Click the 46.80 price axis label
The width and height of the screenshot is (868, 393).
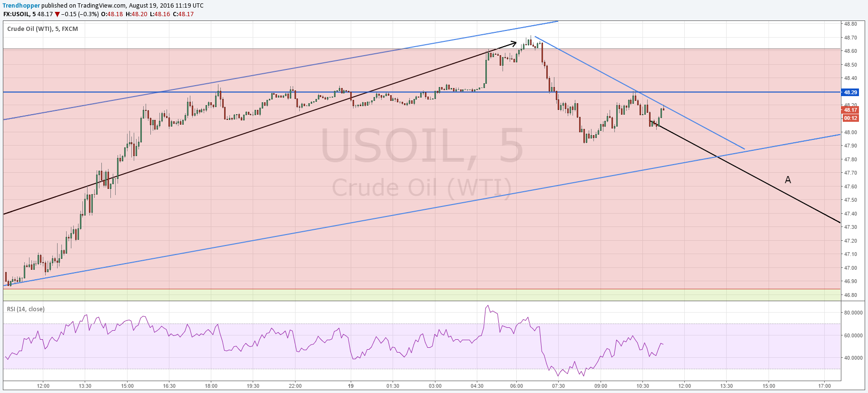point(850,295)
